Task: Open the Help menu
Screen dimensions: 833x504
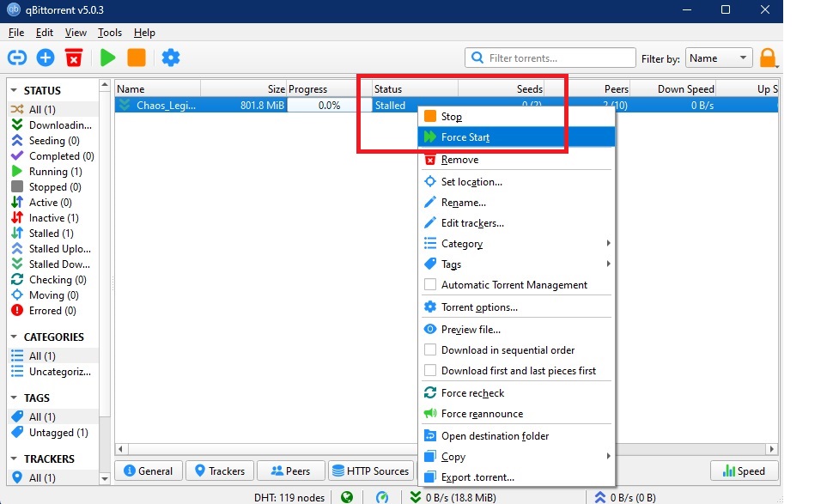Action: pos(144,33)
